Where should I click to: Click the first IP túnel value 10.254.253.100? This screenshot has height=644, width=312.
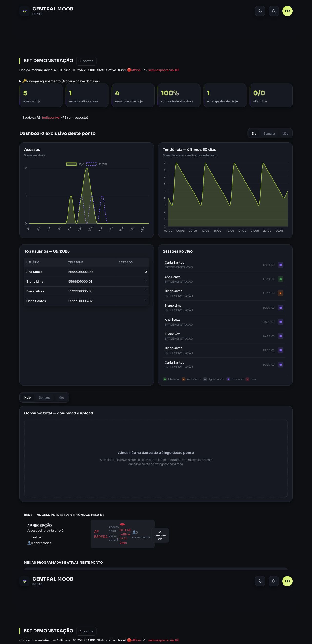point(84,70)
